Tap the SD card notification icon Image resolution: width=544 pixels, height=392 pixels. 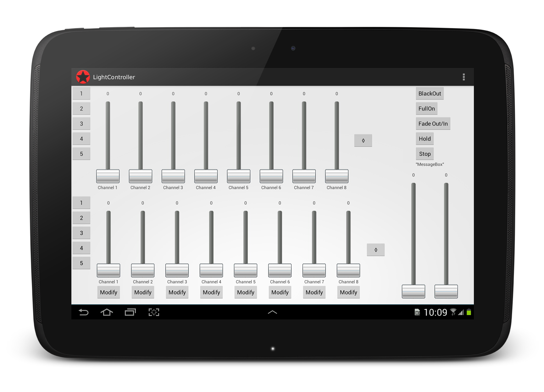(417, 312)
